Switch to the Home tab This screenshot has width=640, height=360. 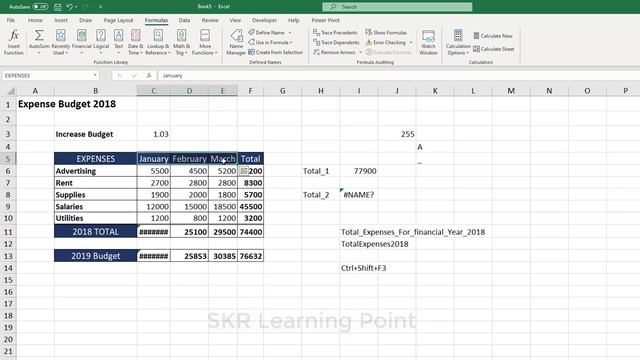35,20
